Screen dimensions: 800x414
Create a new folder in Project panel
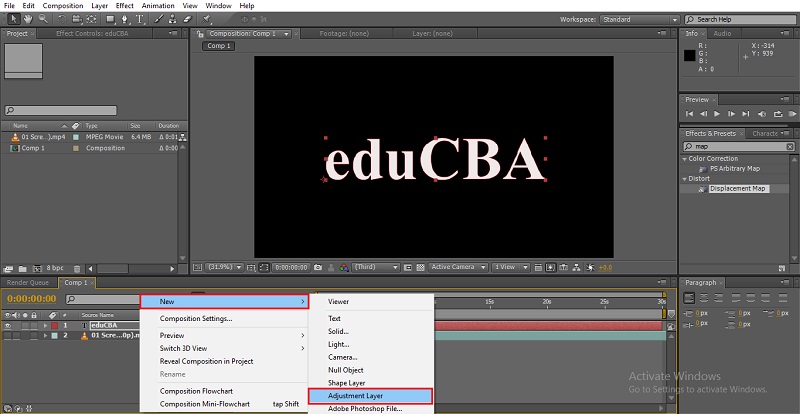point(22,269)
